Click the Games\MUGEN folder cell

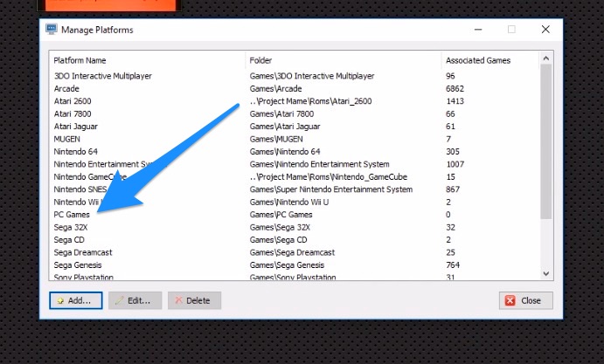(x=276, y=139)
